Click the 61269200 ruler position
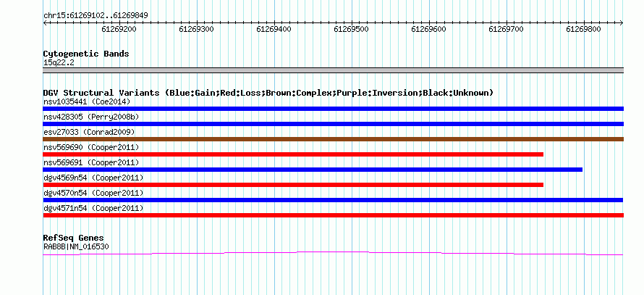The width and height of the screenshot is (644, 295). (119, 29)
